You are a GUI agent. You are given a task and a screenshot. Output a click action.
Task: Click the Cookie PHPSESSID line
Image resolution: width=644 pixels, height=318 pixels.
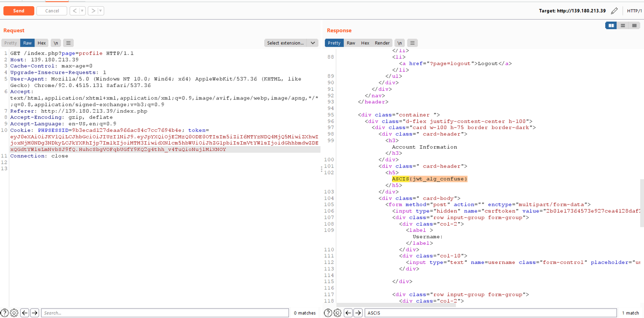(x=110, y=130)
